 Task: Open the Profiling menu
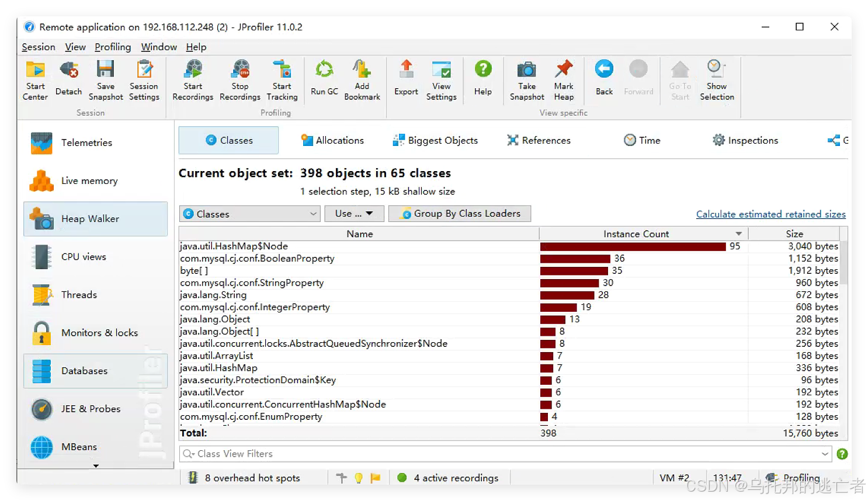pos(113,47)
